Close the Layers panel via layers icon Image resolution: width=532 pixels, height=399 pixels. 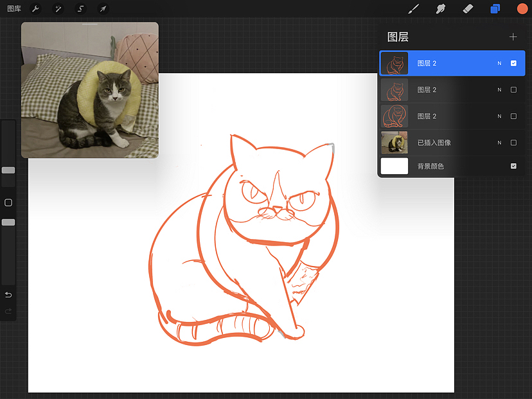[495, 9]
